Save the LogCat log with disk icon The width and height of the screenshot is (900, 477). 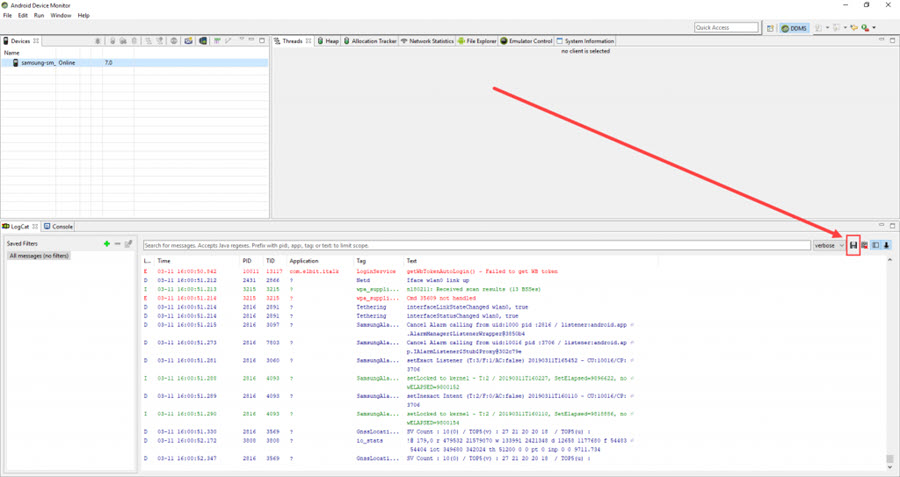(x=853, y=245)
